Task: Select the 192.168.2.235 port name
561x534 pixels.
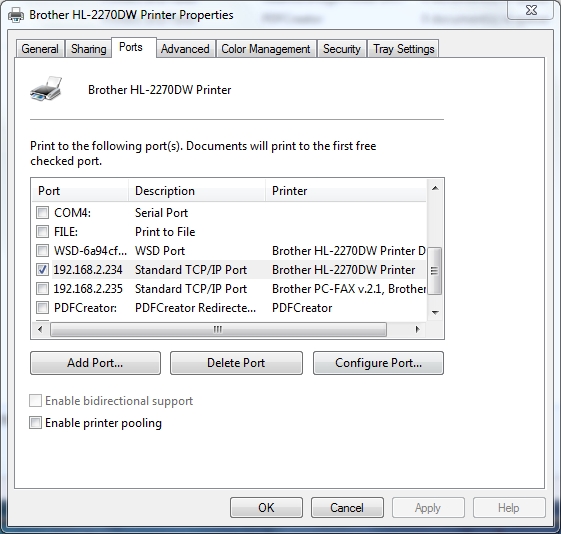Action: tap(88, 289)
